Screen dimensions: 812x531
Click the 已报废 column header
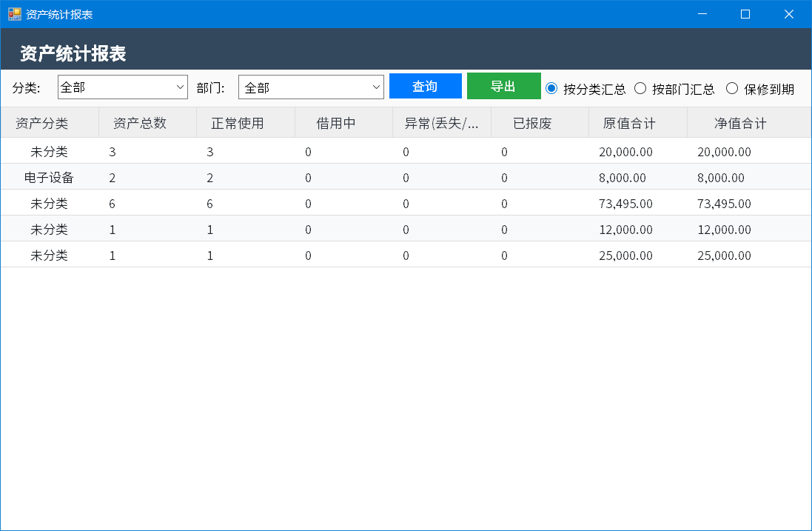540,123
